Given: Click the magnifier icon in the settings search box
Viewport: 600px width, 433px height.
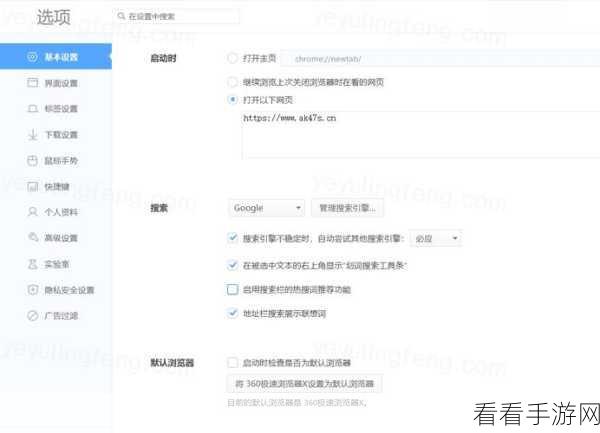Looking at the screenshot, I should (121, 16).
